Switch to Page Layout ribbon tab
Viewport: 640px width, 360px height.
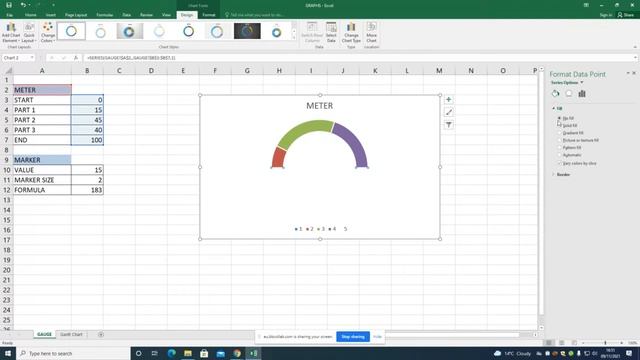(76, 15)
